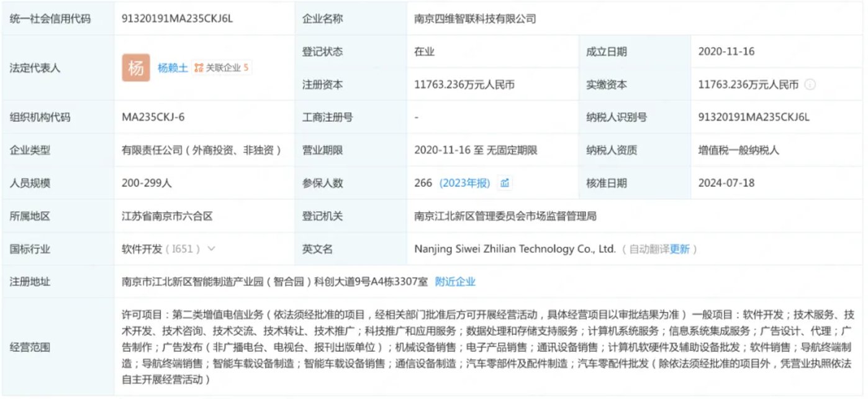868x399 pixels.
Task: Click company name 南京四维智联科技有限公司
Action: (475, 19)
